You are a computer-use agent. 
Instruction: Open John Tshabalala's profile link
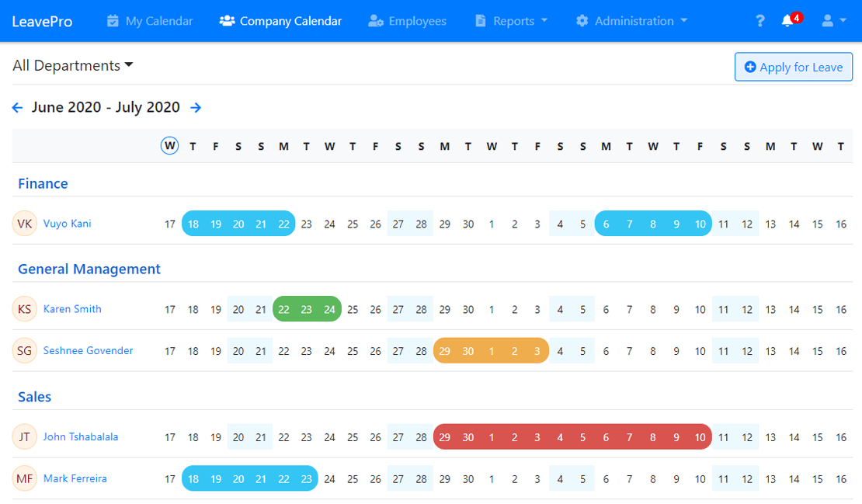click(x=81, y=436)
